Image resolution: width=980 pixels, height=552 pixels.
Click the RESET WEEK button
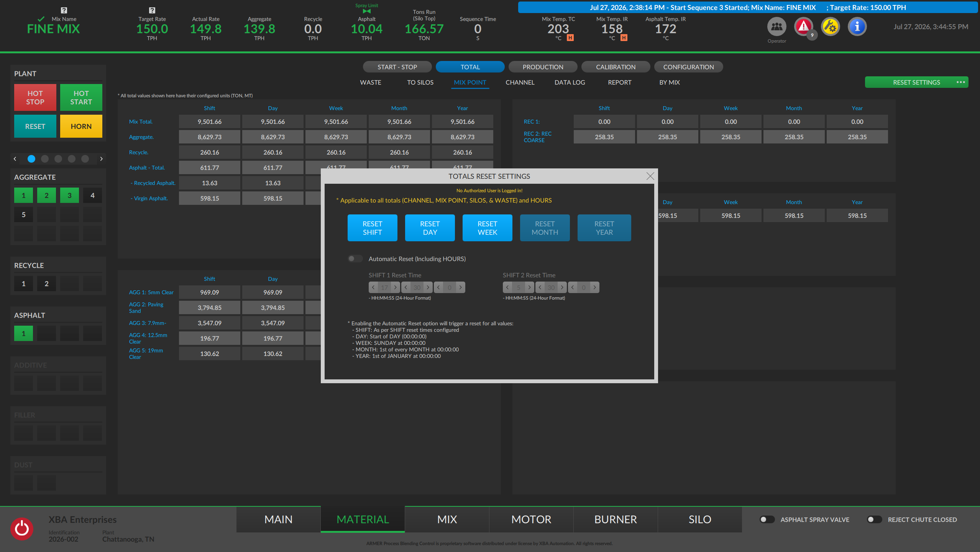point(487,228)
